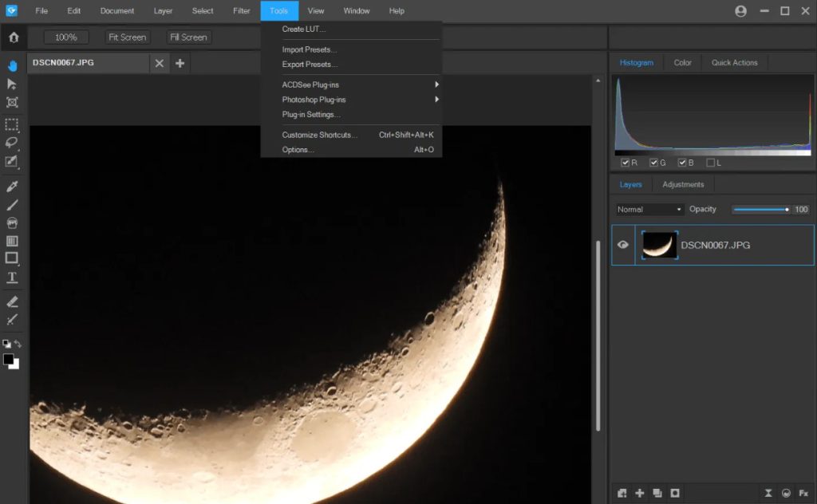Open the Document menu
The width and height of the screenshot is (817, 504).
coord(116,10)
